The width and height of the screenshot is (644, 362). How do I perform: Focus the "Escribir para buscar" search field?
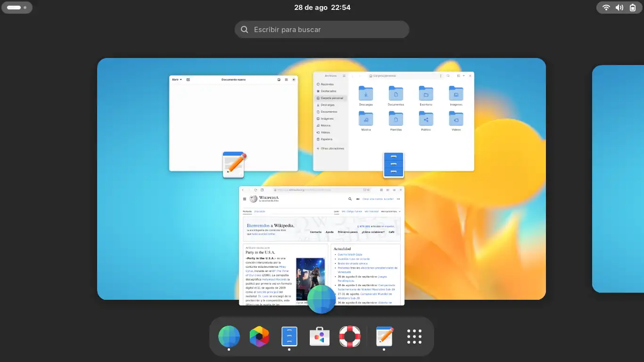[322, 30]
